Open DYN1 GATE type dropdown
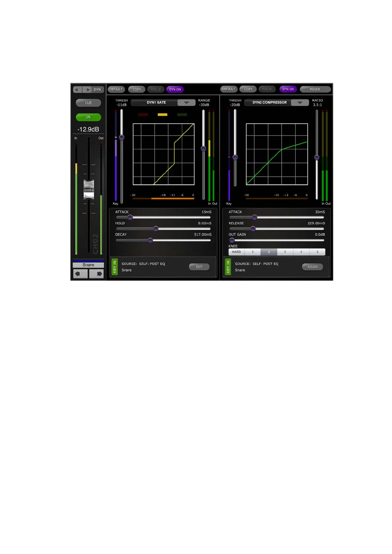This screenshot has height=554, width=392. tap(186, 103)
